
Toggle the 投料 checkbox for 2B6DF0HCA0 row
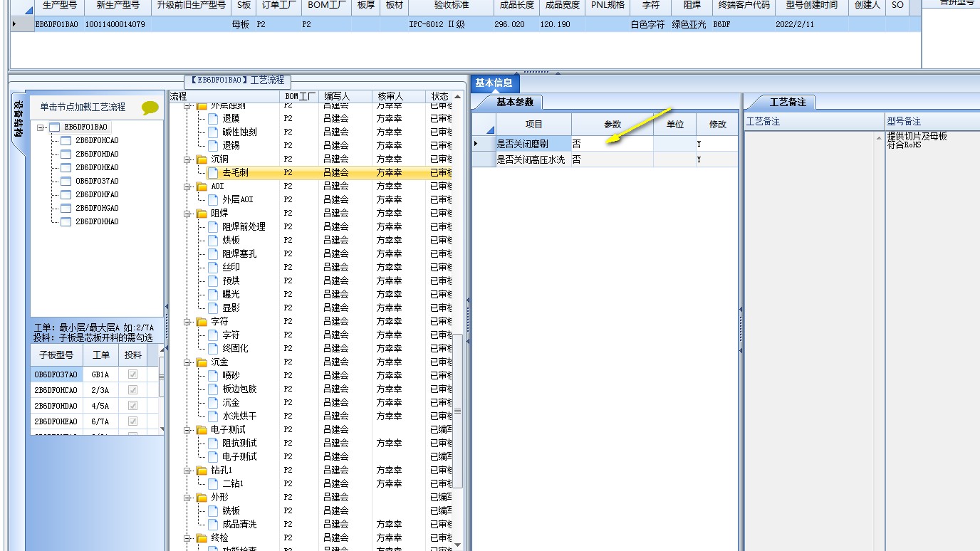click(x=132, y=390)
